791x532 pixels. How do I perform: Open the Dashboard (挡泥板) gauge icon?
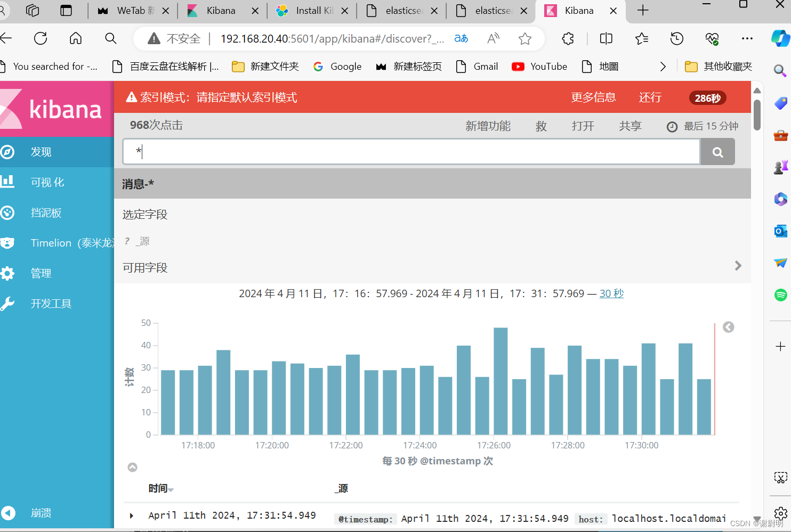(x=7, y=212)
